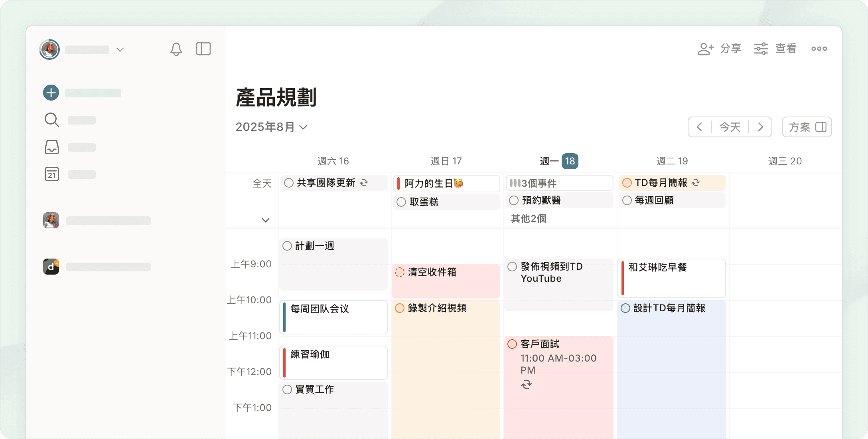Open the three-dot more options menu
868x439 pixels.
819,49
